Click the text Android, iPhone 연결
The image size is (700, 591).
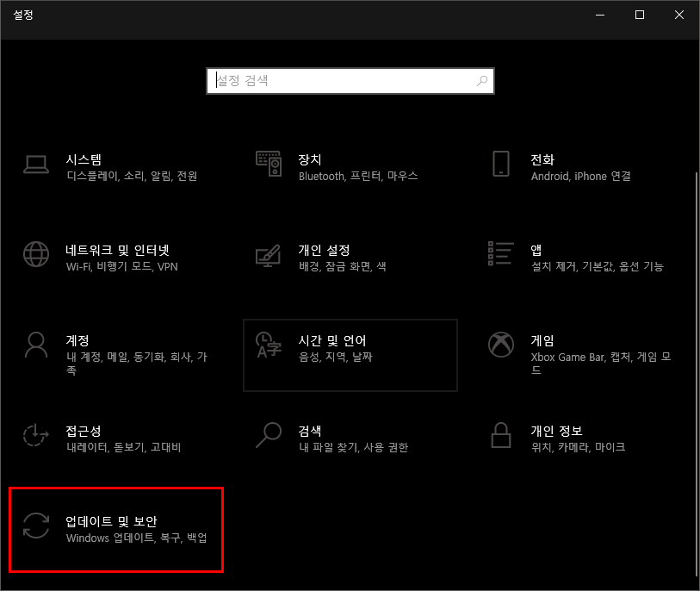581,176
